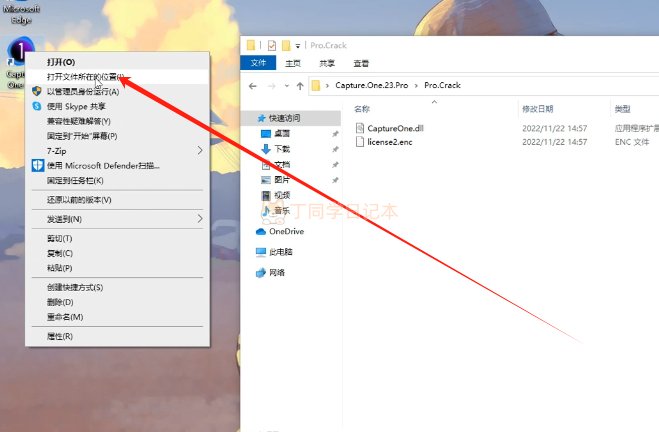Open 桌面 in the navigation pane
This screenshot has height=432, width=659.
pyautogui.click(x=282, y=134)
